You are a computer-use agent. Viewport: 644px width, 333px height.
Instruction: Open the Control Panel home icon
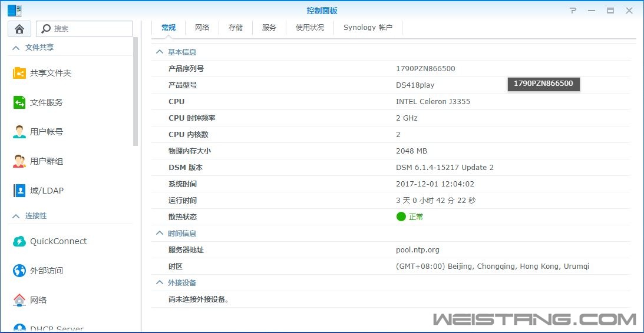tap(19, 29)
